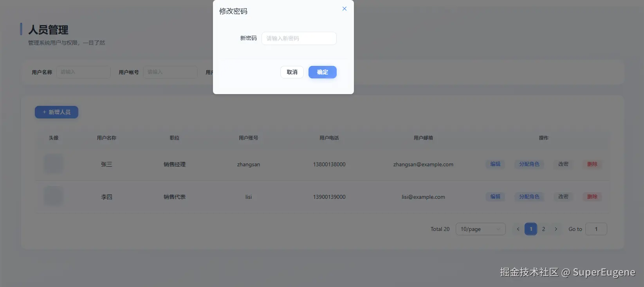Delete user 张三 with 删除
This screenshot has width=644, height=287.
pos(592,164)
